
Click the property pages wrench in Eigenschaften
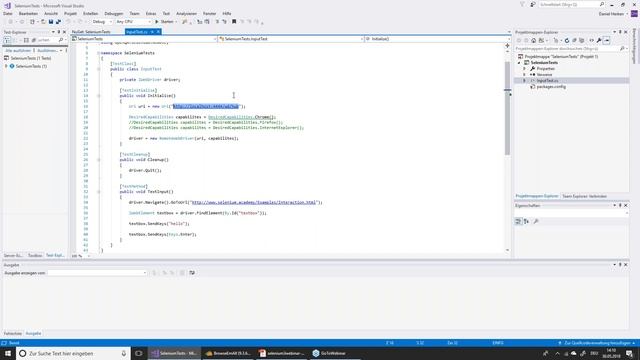point(536,221)
